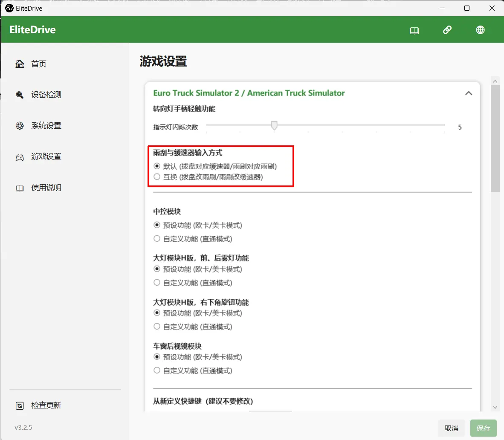Viewport: 504px width, 440px height.
Task: Click the vertical scrollbar thumb
Action: coord(495,139)
